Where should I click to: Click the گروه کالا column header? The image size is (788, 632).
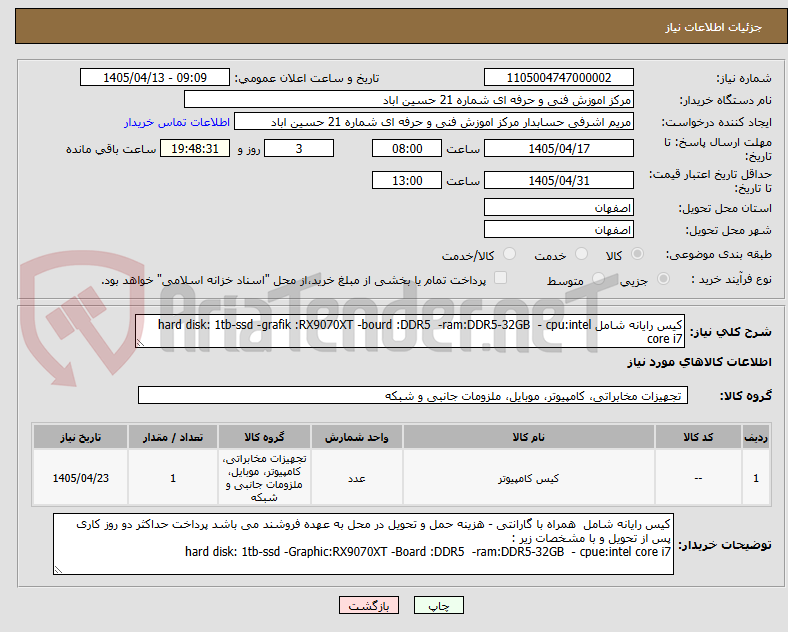click(x=264, y=437)
